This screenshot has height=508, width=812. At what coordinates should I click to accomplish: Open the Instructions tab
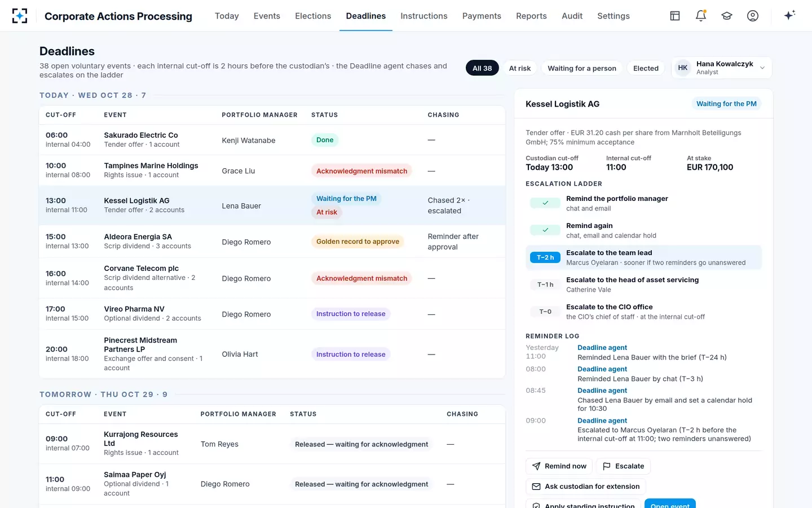(x=424, y=16)
